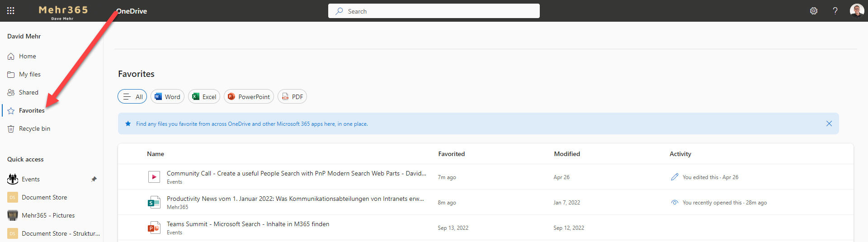
Task: Open the Events quick access library
Action: 31,179
